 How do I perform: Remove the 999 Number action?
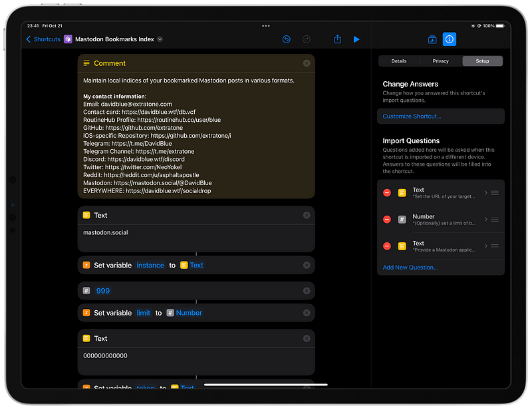click(307, 291)
